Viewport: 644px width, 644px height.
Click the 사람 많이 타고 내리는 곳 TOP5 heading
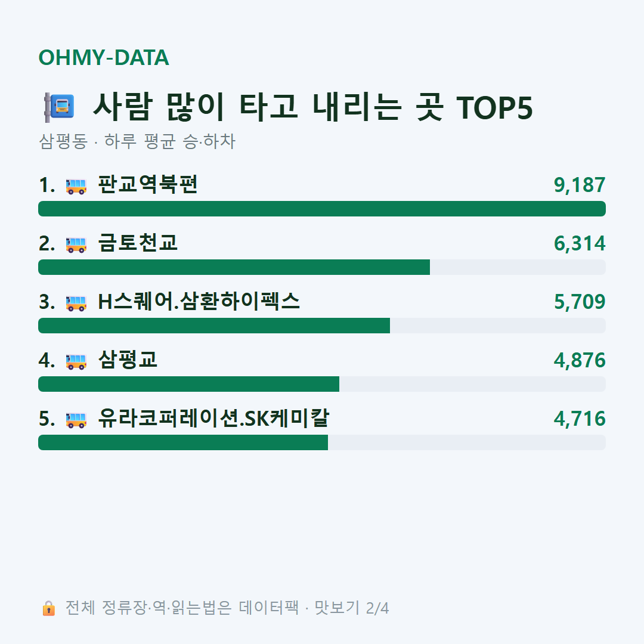pos(313,107)
